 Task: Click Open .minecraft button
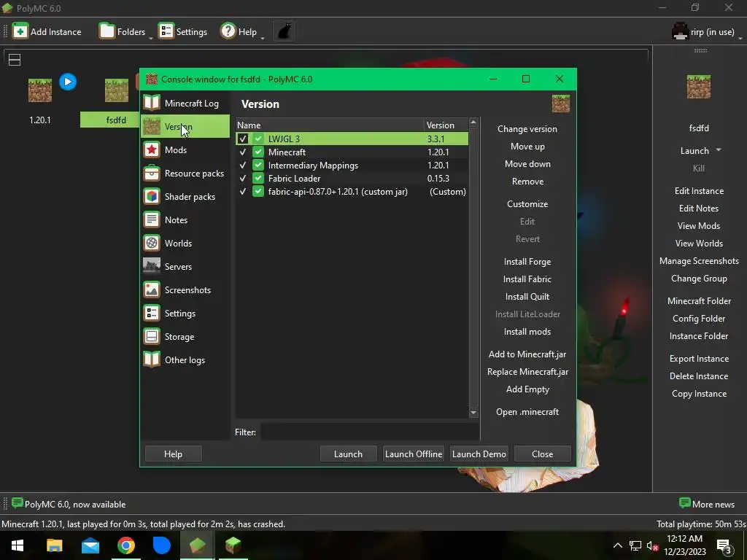tap(527, 412)
